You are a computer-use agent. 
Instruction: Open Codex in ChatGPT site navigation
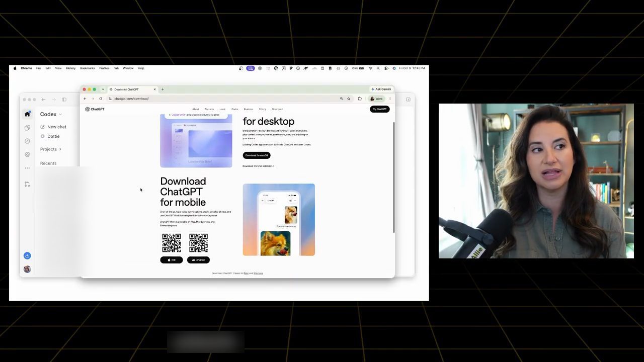(x=235, y=109)
